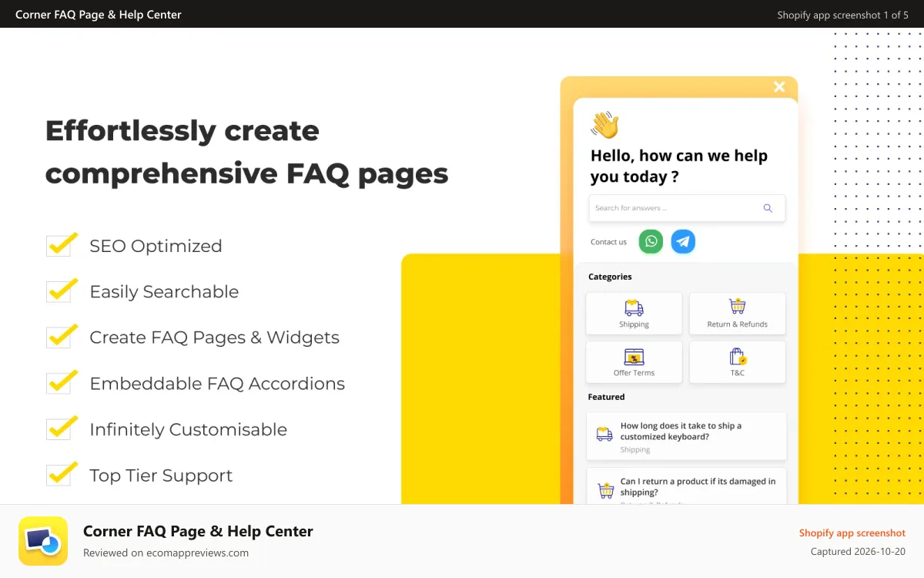Open the Return & Refunds category card
The width and height of the screenshot is (924, 578).
[738, 313]
